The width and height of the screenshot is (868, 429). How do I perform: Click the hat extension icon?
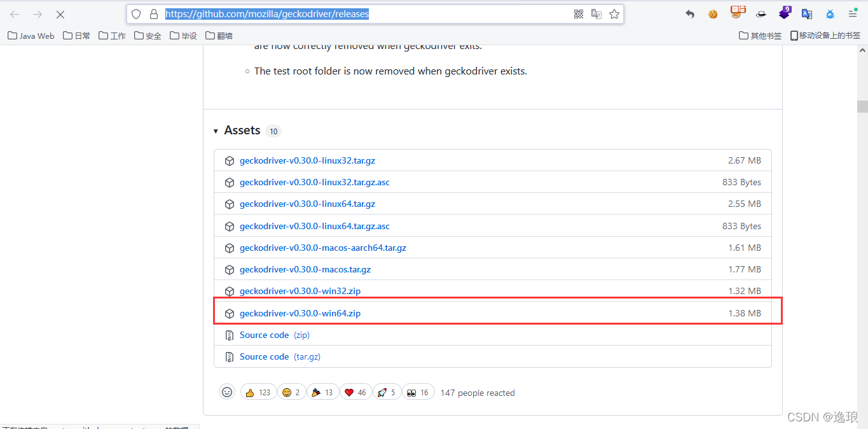(761, 14)
